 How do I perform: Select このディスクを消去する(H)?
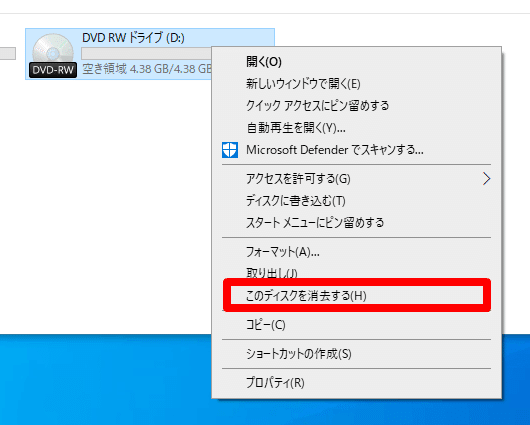point(356,296)
